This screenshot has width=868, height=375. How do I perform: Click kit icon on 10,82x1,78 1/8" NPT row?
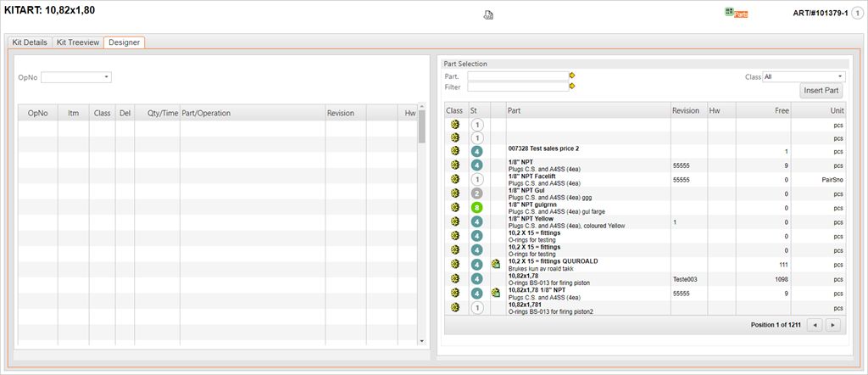tap(496, 293)
